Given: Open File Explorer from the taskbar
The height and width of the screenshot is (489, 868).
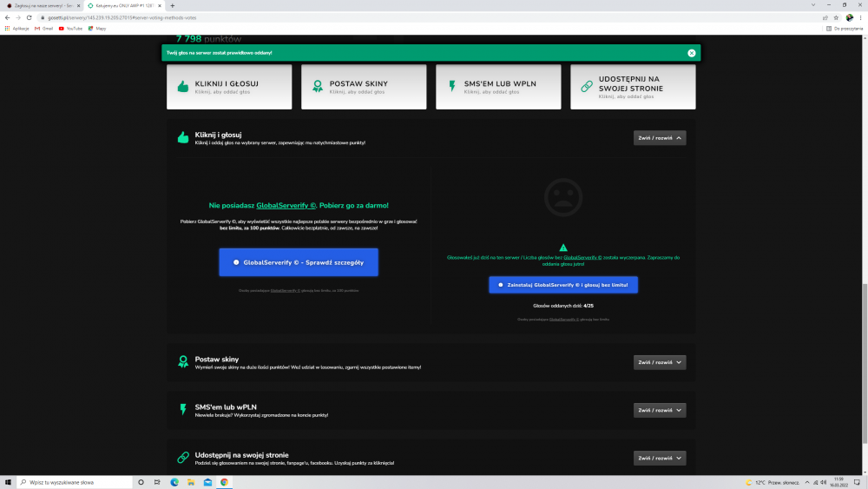Looking at the screenshot, I should pyautogui.click(x=191, y=482).
